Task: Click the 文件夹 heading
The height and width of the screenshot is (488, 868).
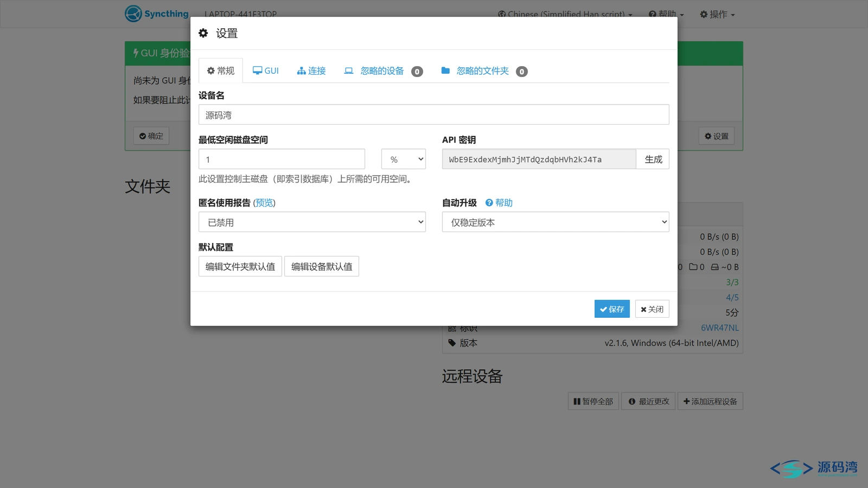Action: point(148,186)
